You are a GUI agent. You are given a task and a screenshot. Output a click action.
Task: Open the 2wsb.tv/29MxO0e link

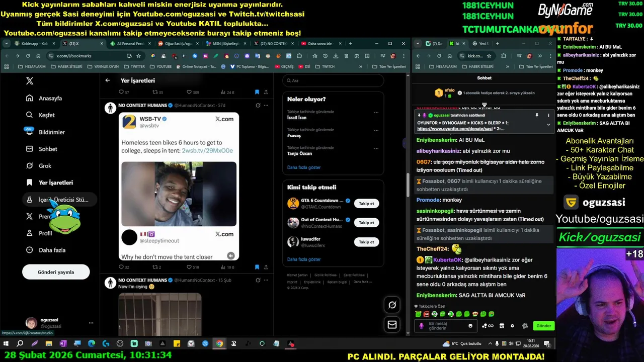pyautogui.click(x=207, y=151)
